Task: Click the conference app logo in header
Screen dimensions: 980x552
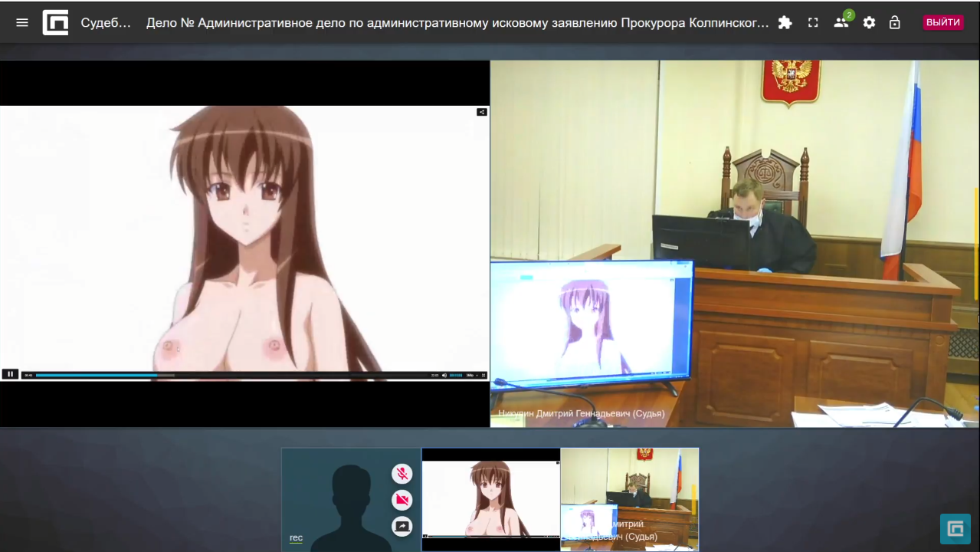Action: pyautogui.click(x=55, y=22)
